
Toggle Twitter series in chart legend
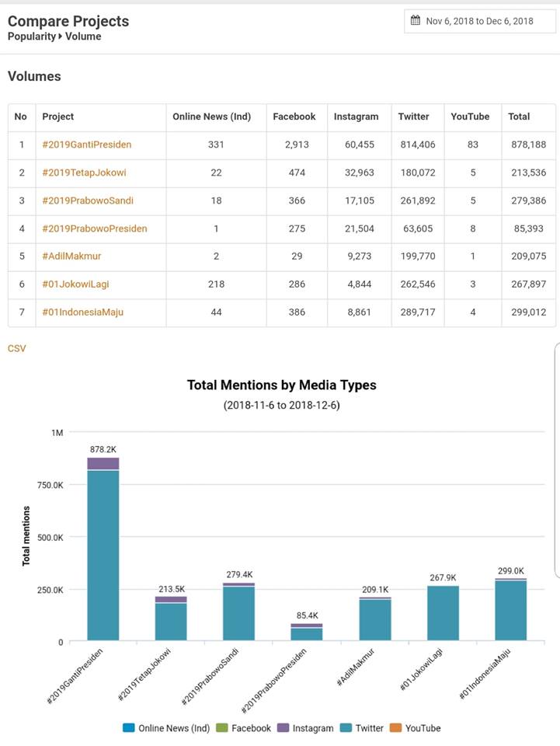362,728
